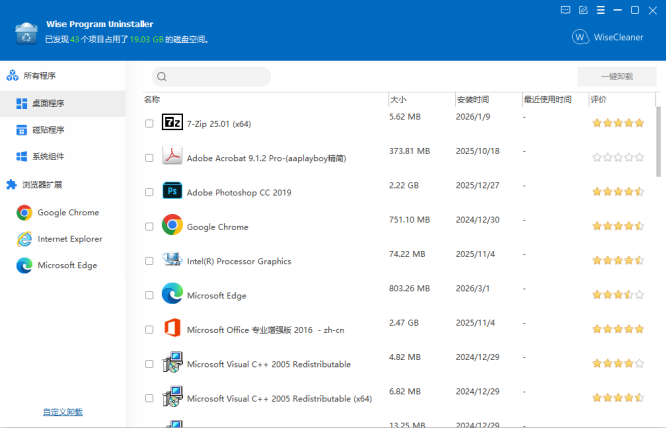
Task: Click the Microsoft Office 2016 icon
Action: [x=172, y=328]
